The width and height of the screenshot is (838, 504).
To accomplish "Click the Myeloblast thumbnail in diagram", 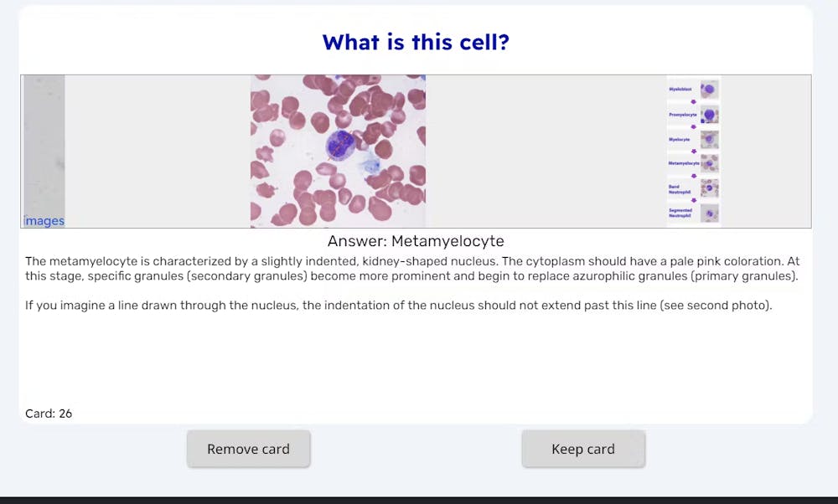I will [x=710, y=90].
